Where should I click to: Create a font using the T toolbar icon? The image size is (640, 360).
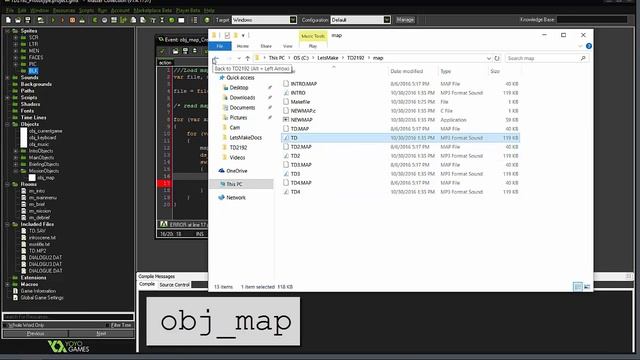(x=153, y=20)
